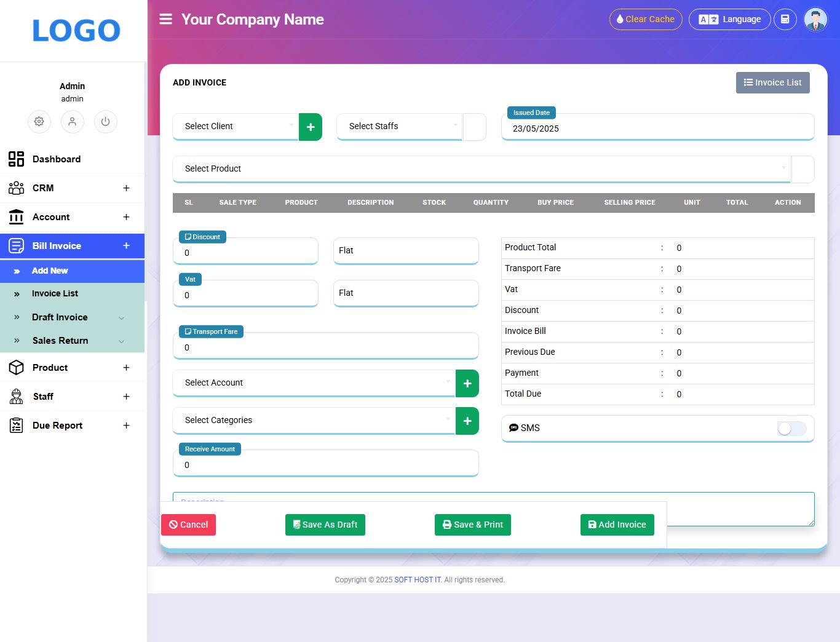The height and width of the screenshot is (642, 840).
Task: Open the Select Product dropdown
Action: (481, 169)
